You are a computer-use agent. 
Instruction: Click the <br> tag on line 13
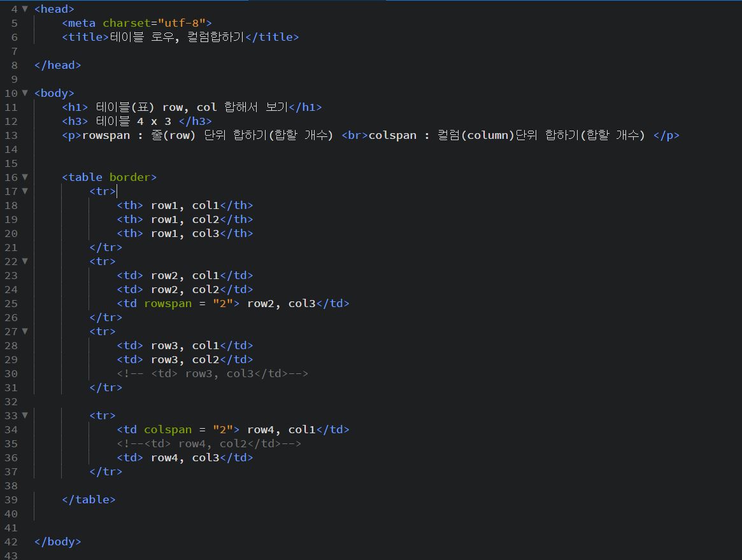coord(354,136)
